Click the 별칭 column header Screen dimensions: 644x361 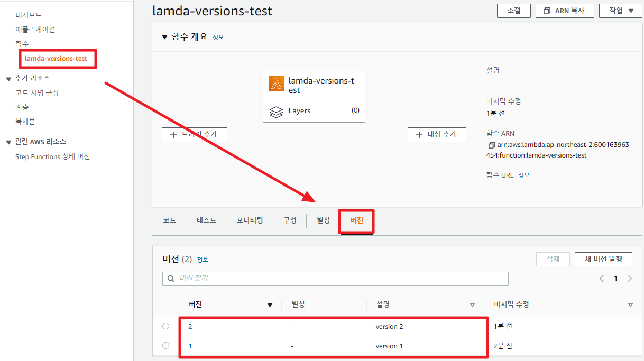pyautogui.click(x=298, y=305)
